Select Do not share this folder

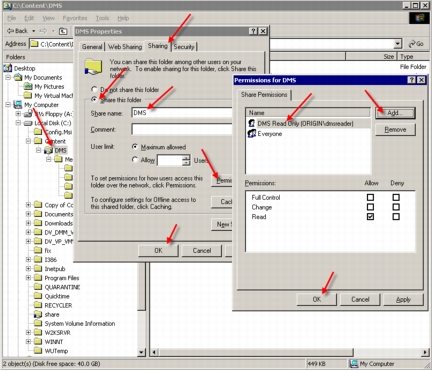pyautogui.click(x=94, y=89)
